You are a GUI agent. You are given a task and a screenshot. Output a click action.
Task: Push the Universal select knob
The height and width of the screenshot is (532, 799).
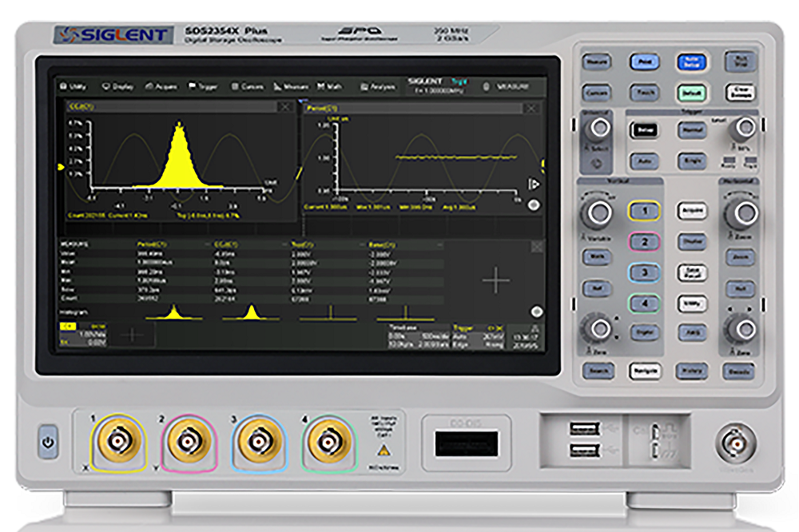[598, 127]
